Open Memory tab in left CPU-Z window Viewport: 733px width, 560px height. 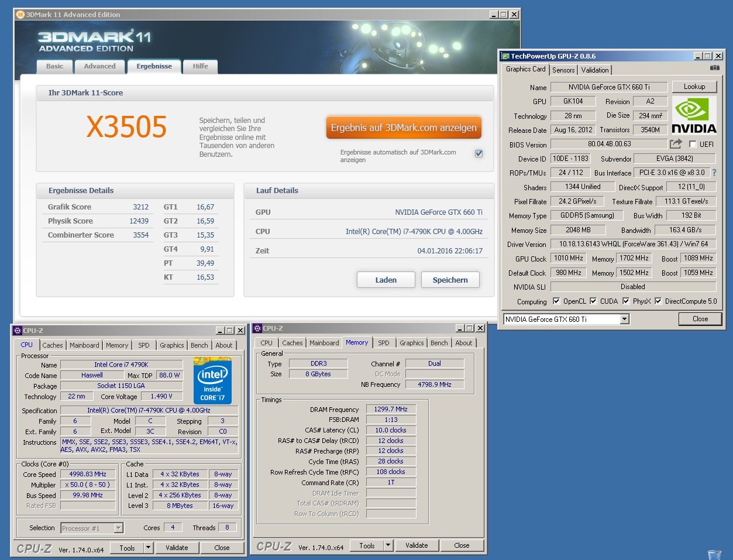pos(117,345)
